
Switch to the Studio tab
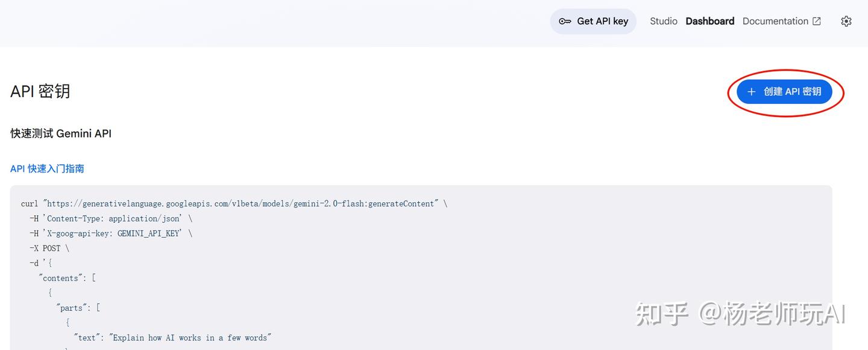click(663, 21)
